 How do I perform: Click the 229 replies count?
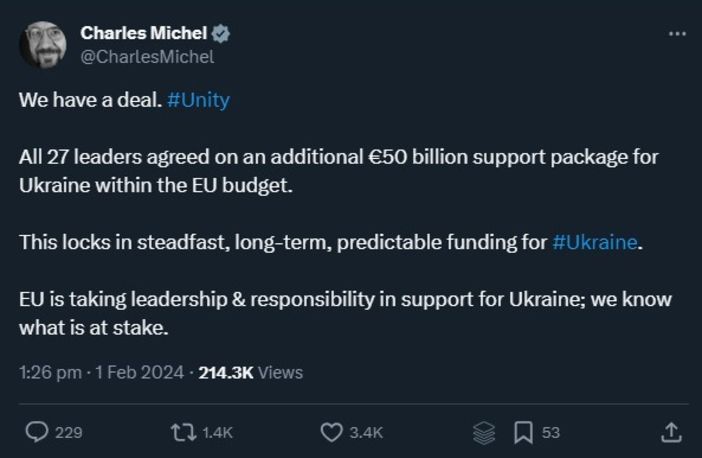(68, 432)
